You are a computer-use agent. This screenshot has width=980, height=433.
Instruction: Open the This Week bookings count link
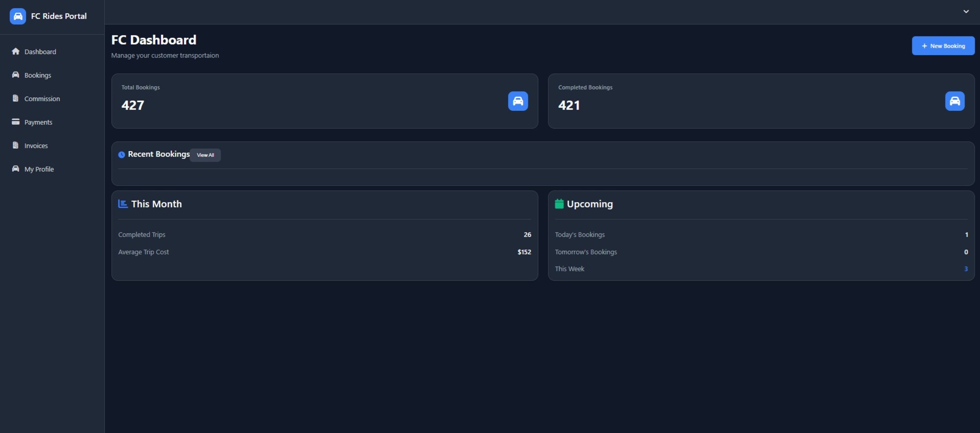coord(966,269)
